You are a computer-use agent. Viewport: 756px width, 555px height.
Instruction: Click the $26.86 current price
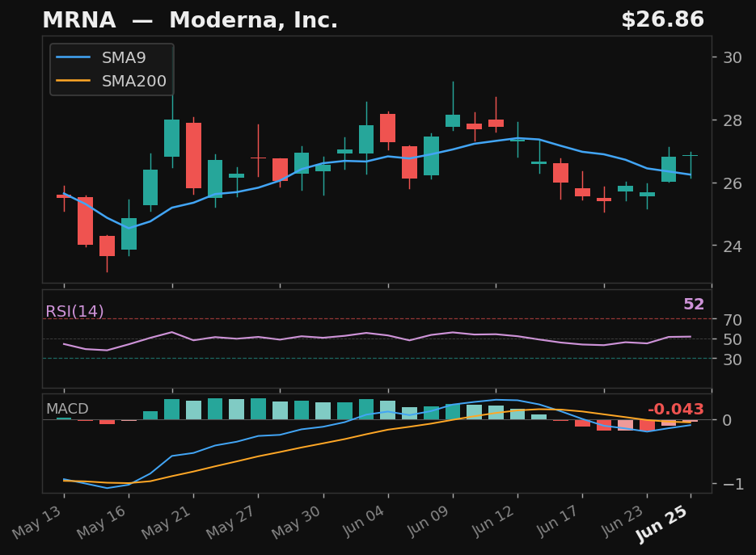tap(662, 19)
